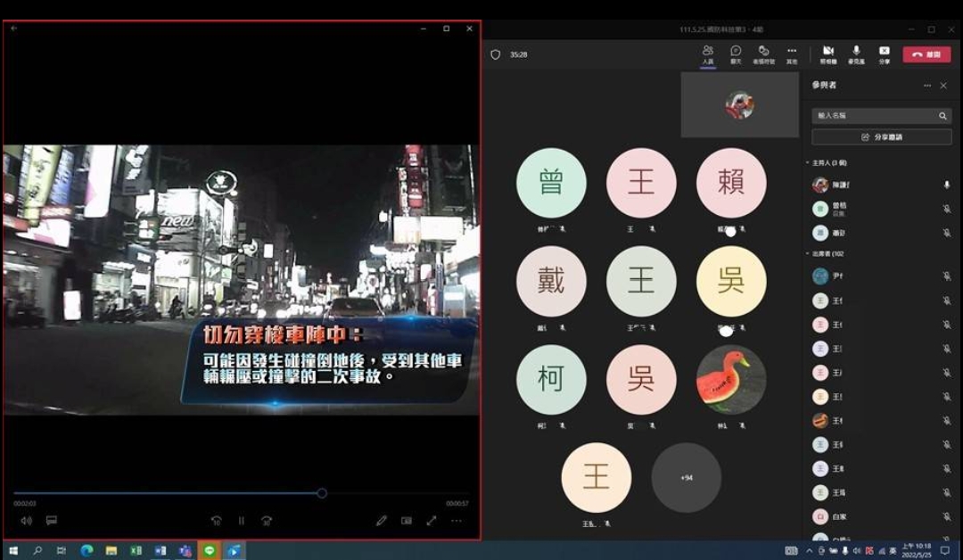Turn on the camera in the meeting toolbar

[x=829, y=54]
